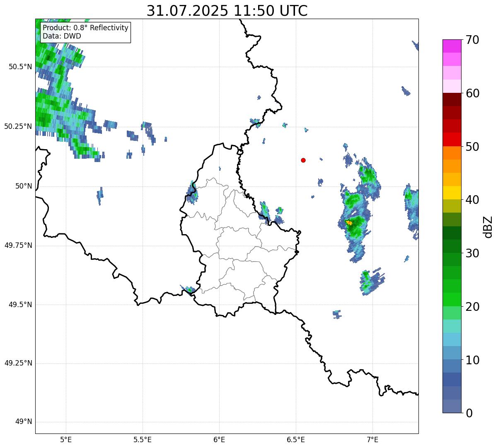Click the longitude label "6.5°E"
Screen dimensions: 498x448
(x=296, y=440)
